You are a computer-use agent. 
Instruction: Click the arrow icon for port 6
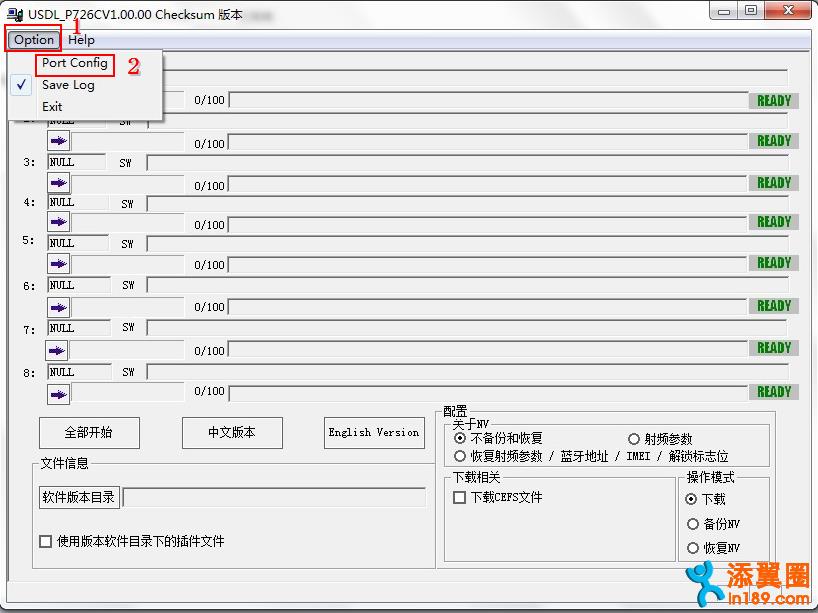click(59, 306)
